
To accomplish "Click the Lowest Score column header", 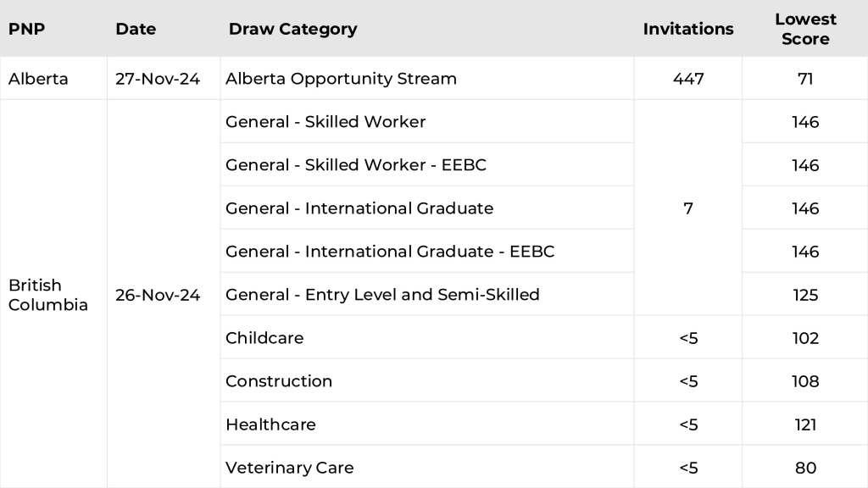I will click(x=804, y=29).
